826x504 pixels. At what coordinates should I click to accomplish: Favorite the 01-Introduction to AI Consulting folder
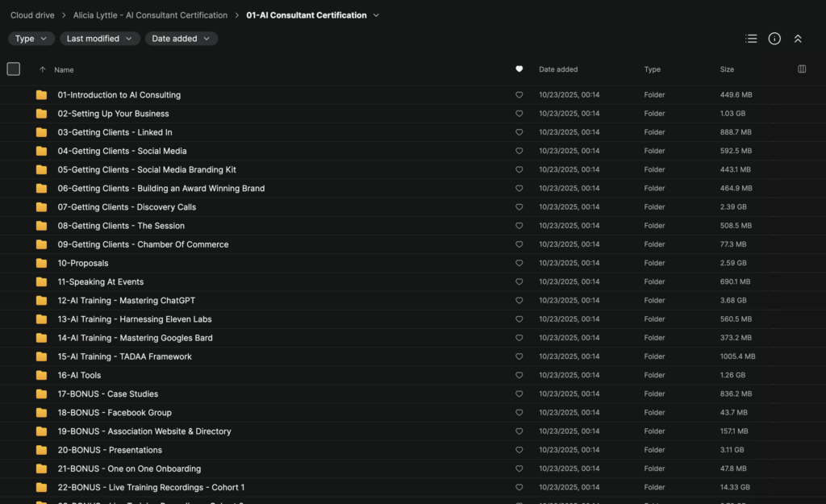click(x=519, y=95)
